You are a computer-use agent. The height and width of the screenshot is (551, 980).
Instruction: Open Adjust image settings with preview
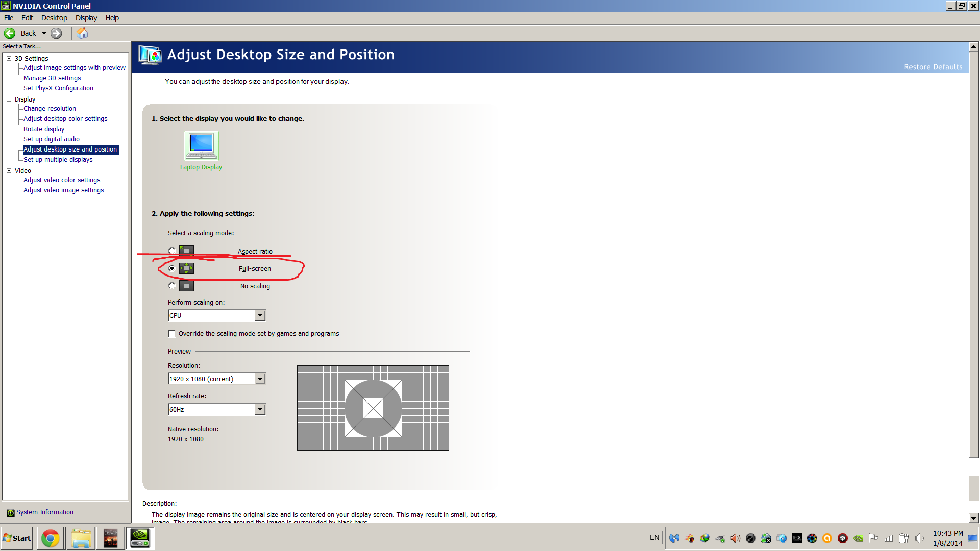click(75, 68)
